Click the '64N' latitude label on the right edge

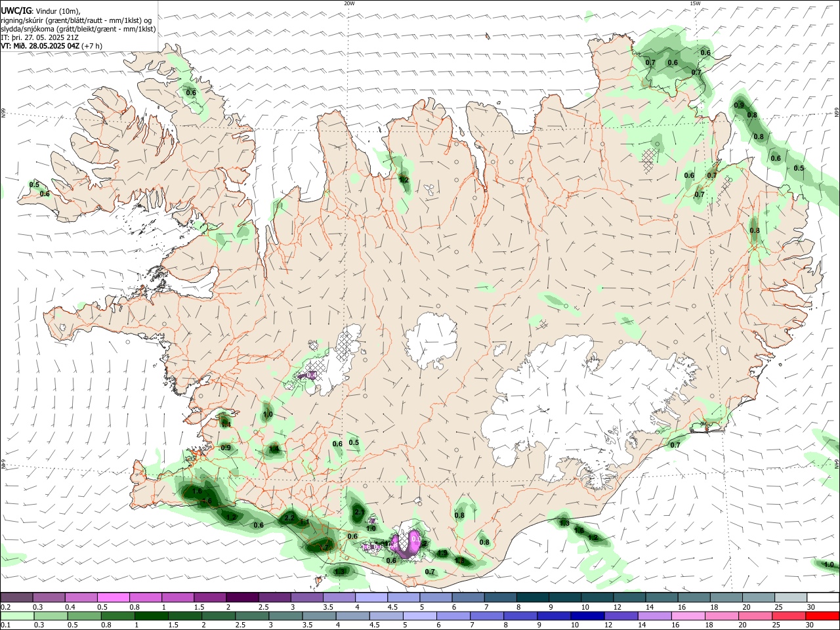(x=836, y=463)
